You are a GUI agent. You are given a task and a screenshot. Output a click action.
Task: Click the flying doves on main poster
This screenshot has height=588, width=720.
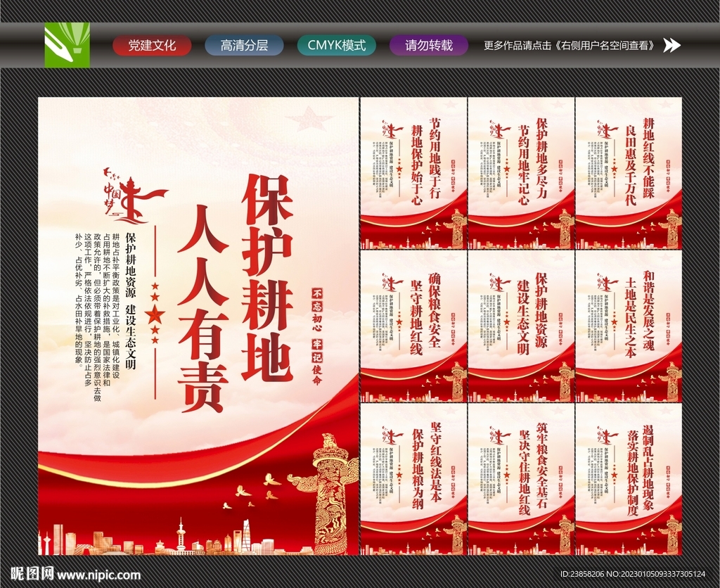coord(252,492)
